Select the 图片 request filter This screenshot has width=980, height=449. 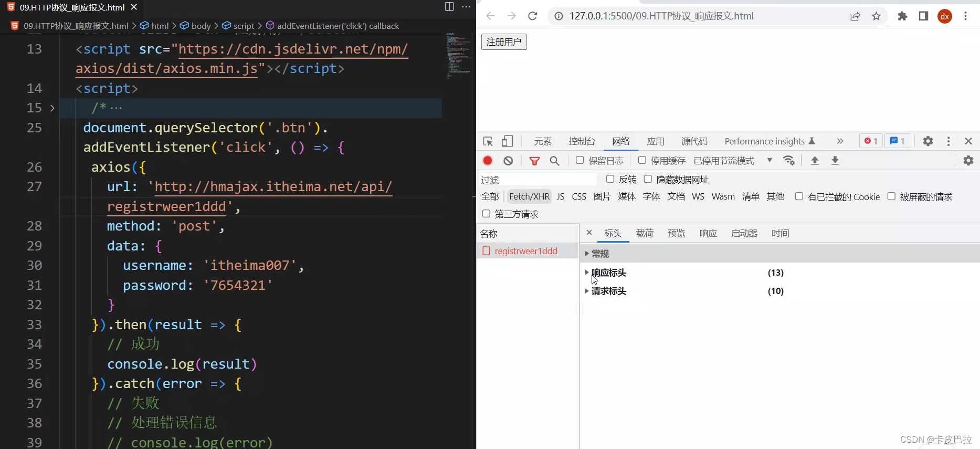click(602, 196)
